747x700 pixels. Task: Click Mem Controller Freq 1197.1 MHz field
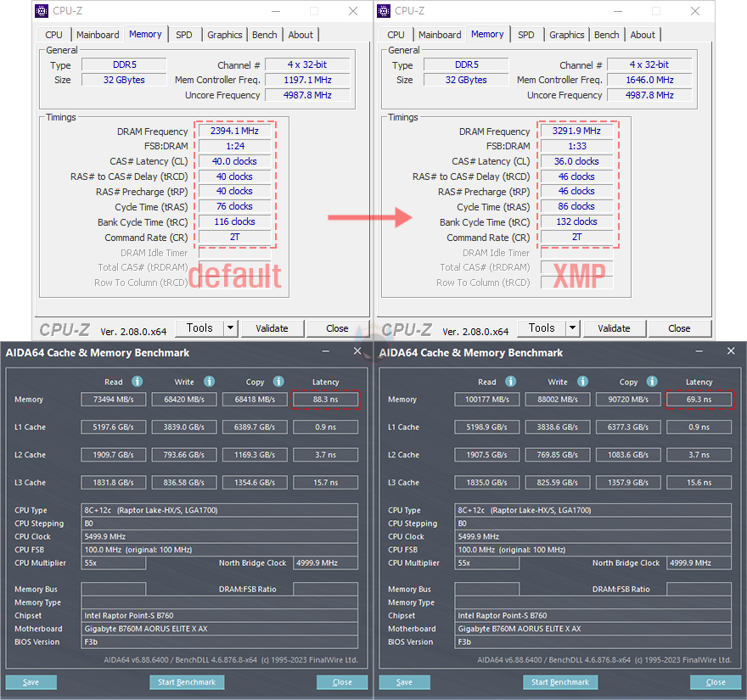click(308, 80)
